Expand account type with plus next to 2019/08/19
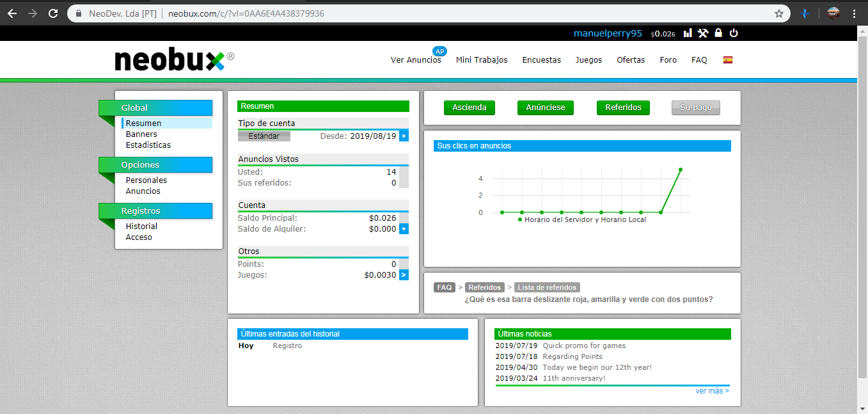Screen dimensions: 868x414 [x=404, y=136]
